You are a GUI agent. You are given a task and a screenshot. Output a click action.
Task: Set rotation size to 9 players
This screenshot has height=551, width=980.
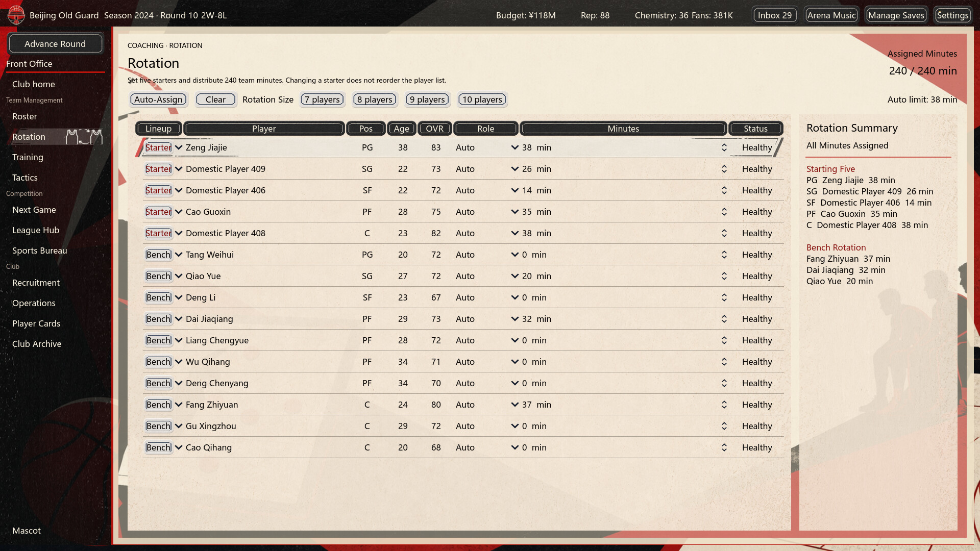tap(427, 99)
